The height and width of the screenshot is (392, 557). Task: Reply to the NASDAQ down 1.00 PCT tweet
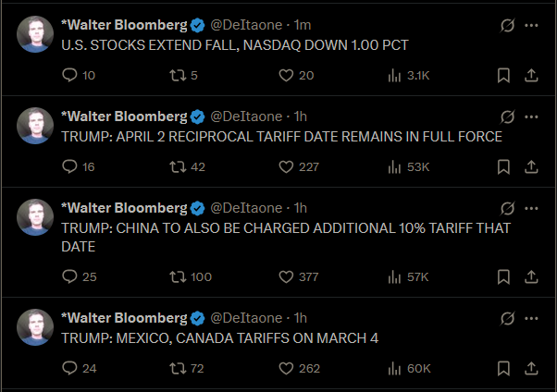71,75
